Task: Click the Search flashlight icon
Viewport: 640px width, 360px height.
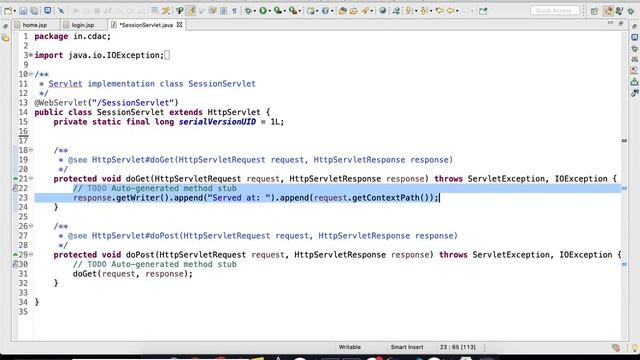Action: coord(364,11)
